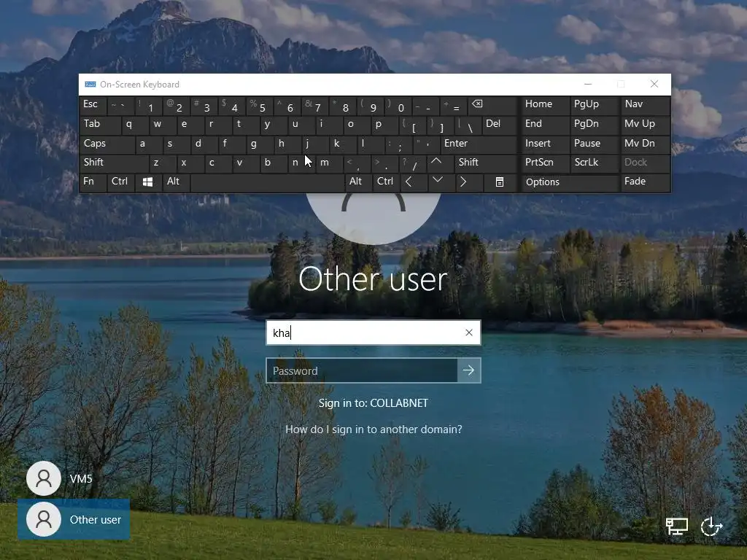Image resolution: width=747 pixels, height=560 pixels.
Task: Tap the End key
Action: pos(545,125)
